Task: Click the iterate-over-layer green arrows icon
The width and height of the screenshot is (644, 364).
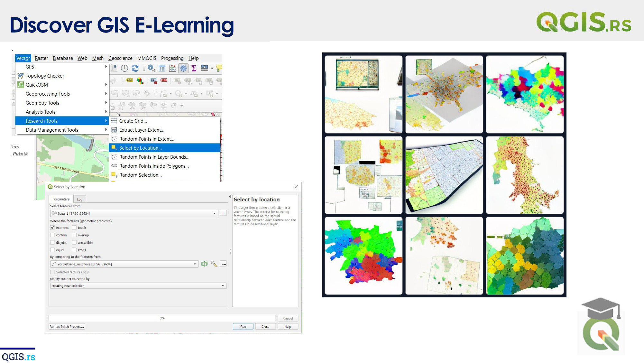Action: tap(204, 264)
